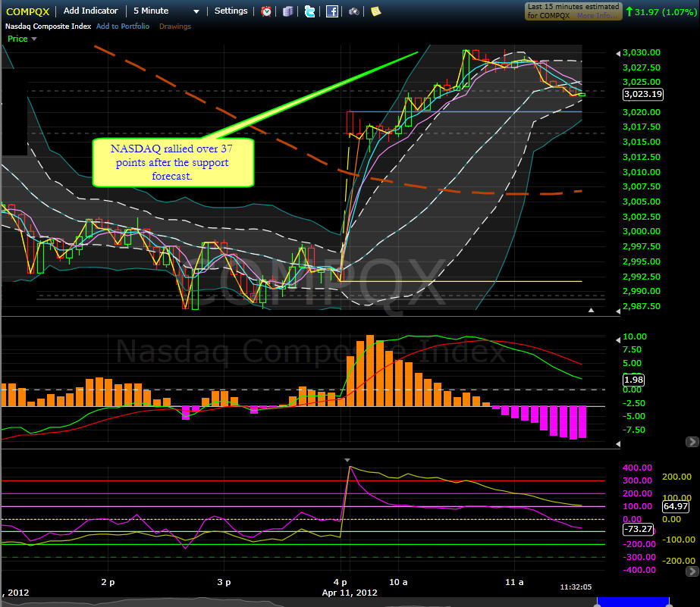The height and width of the screenshot is (607, 700).
Task: Expand the Price dropdown arrow
Action: click(x=34, y=39)
